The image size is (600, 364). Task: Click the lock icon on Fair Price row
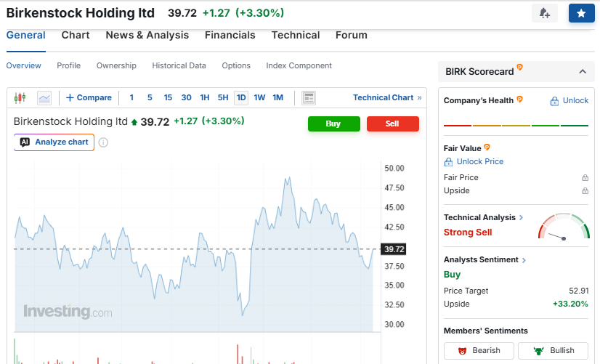click(x=585, y=177)
